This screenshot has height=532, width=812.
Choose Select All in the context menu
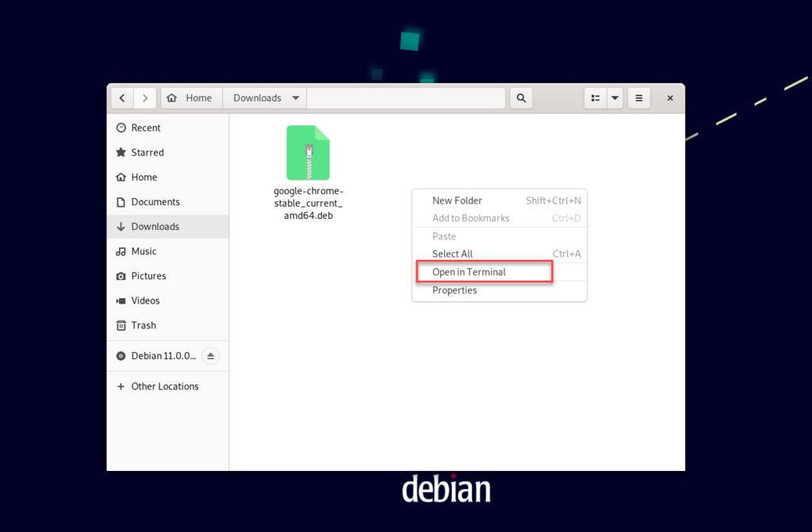500,254
